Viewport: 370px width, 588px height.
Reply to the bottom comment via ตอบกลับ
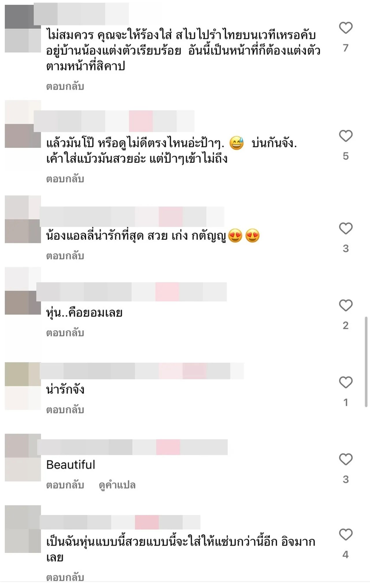pos(65,577)
